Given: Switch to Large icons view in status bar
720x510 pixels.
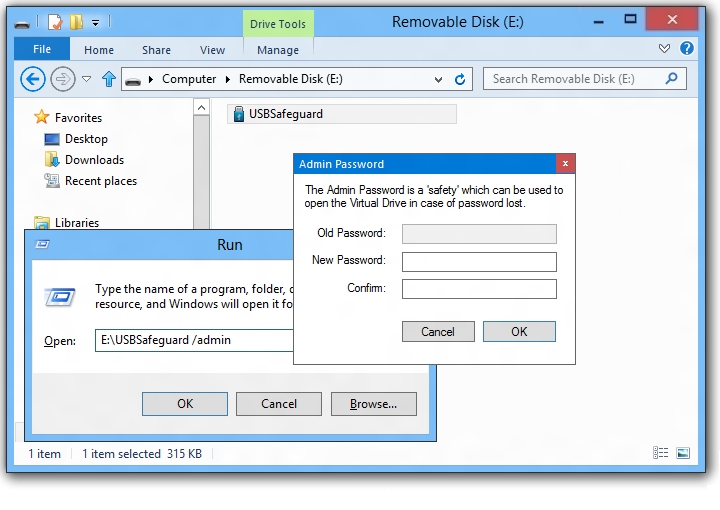Looking at the screenshot, I should (x=683, y=453).
